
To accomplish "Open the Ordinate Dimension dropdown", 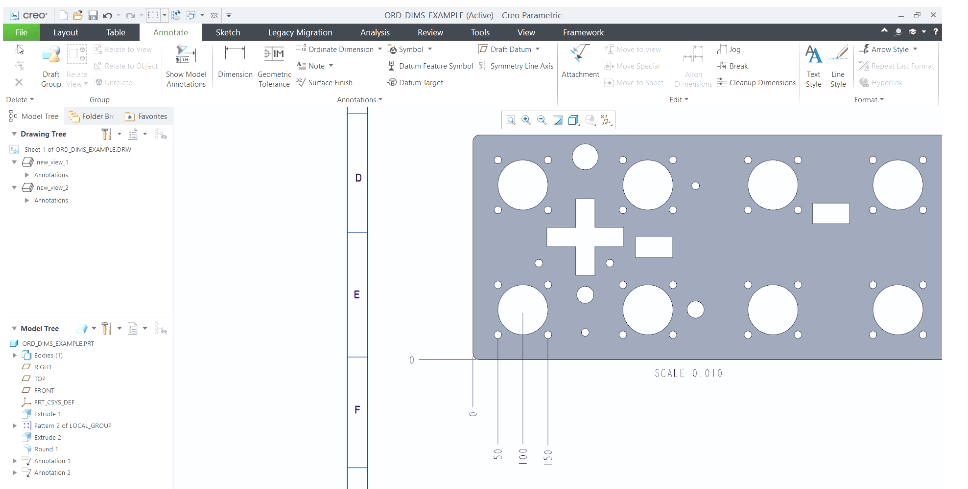I will [340, 49].
